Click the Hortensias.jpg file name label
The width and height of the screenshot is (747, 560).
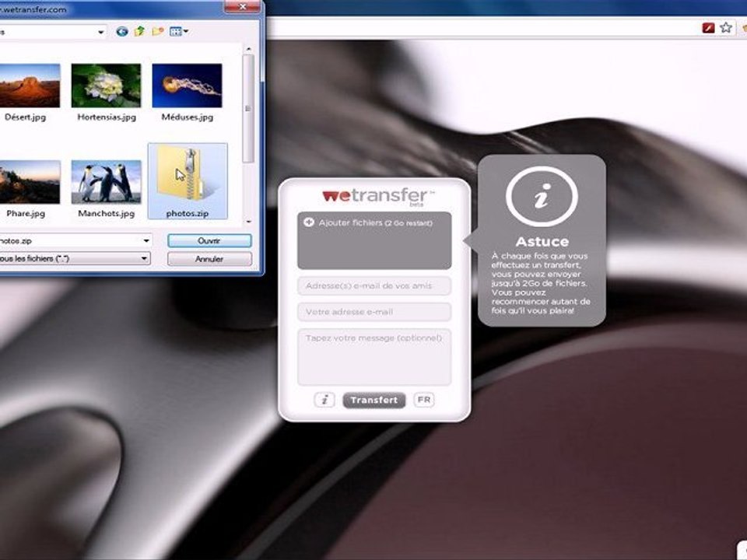(x=107, y=117)
